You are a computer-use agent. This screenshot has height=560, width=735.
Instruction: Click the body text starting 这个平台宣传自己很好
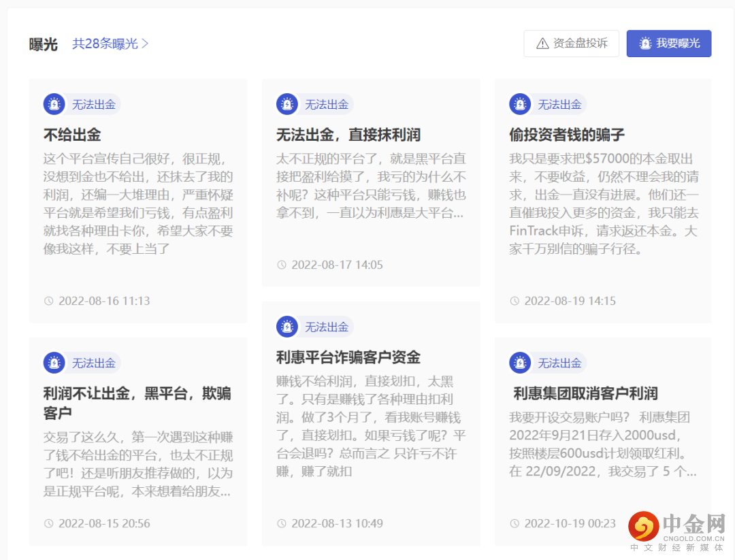click(x=138, y=204)
